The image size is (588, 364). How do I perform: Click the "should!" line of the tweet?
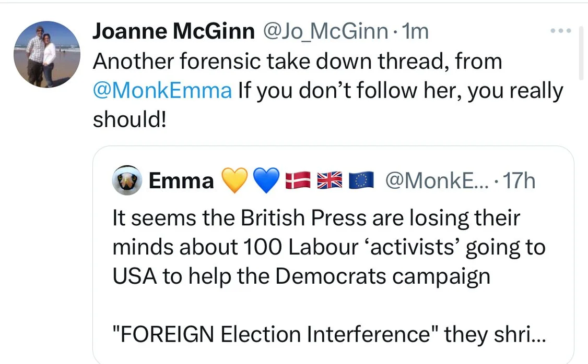pos(130,120)
